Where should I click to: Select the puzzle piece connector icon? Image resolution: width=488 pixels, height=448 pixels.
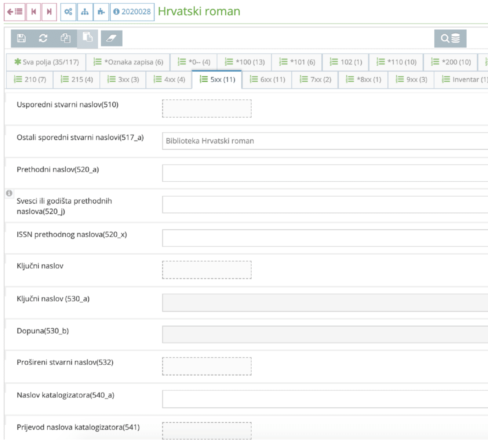pyautogui.click(x=102, y=11)
